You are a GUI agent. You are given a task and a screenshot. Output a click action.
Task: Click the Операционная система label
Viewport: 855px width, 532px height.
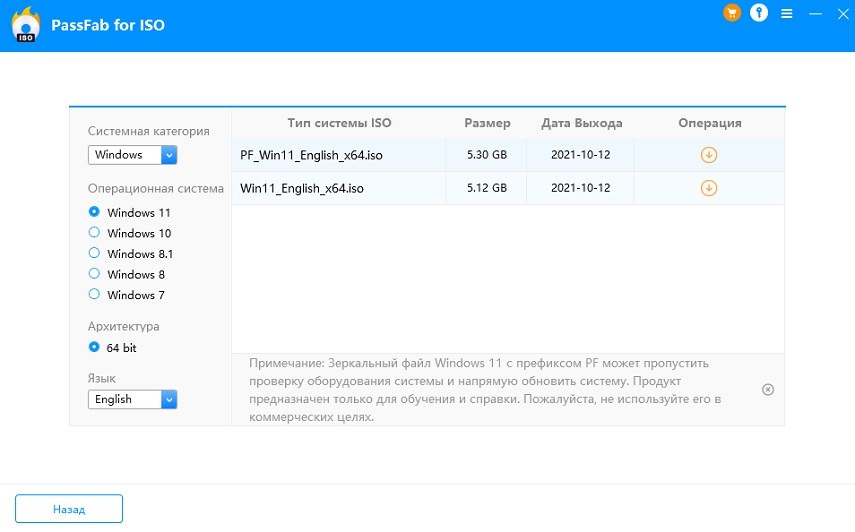point(155,189)
